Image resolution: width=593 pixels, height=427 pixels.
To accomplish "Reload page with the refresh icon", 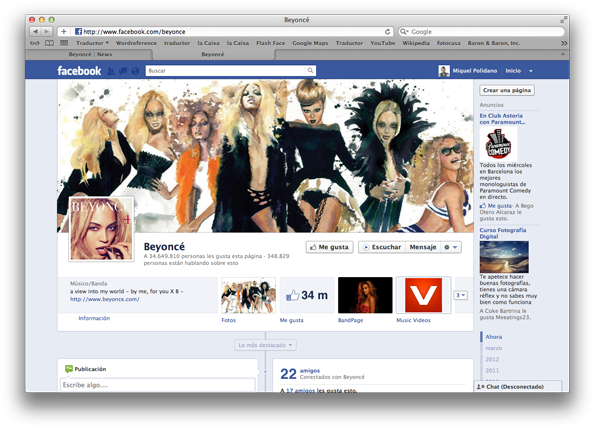I will tap(387, 32).
